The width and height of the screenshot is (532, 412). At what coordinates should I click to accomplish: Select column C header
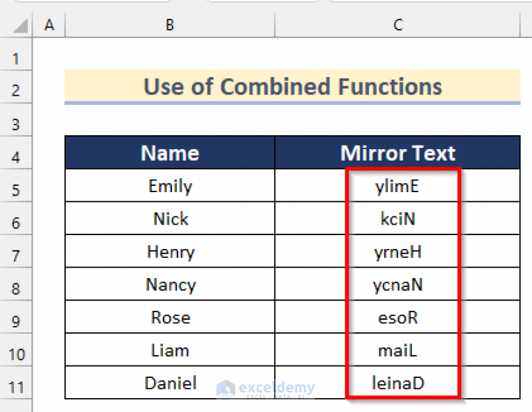click(x=397, y=25)
